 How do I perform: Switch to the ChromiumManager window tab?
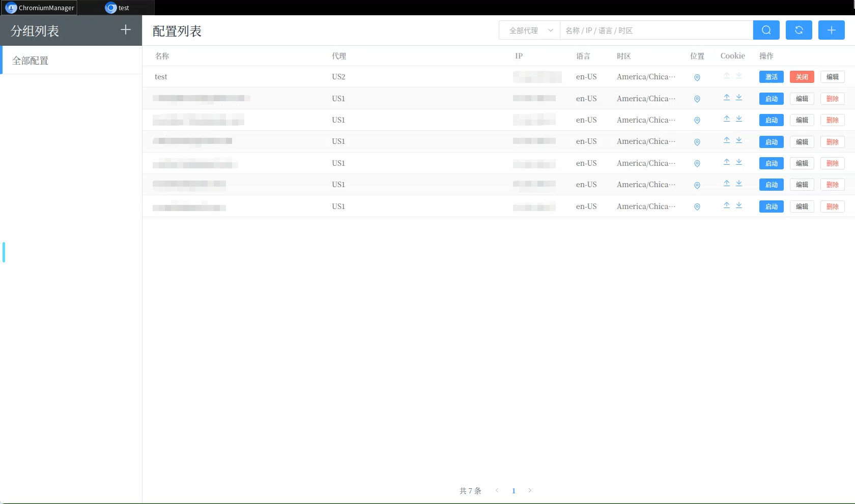click(39, 8)
